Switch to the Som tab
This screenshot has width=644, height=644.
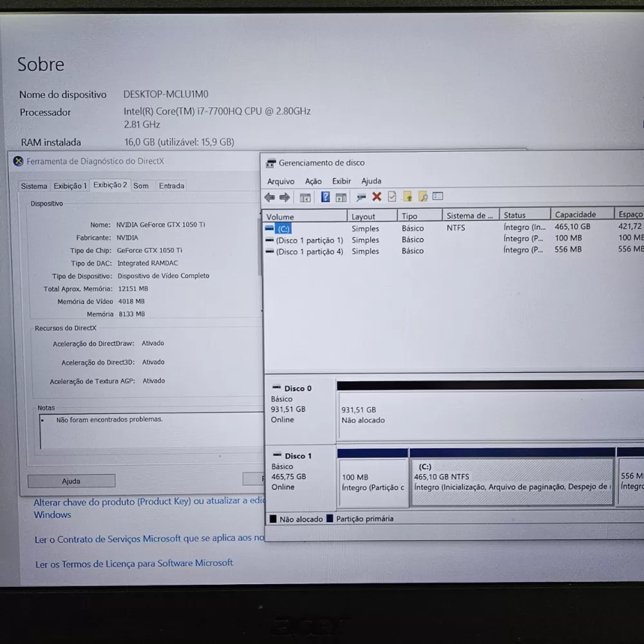pyautogui.click(x=141, y=185)
